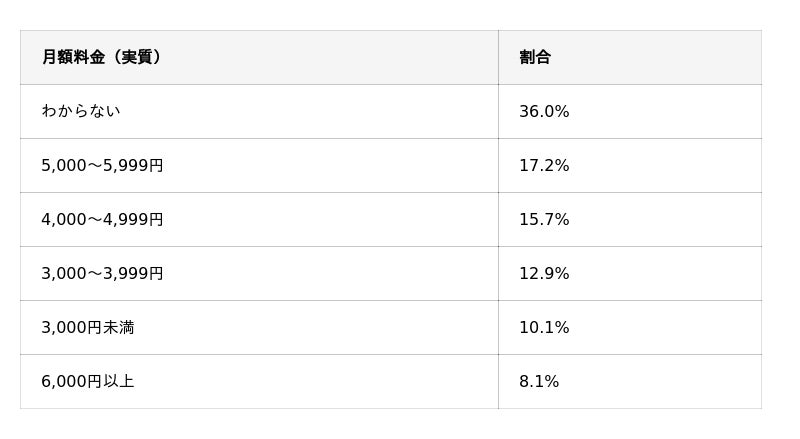Click the 月額料金（実質） column header
800x439 pixels.
pos(259,57)
